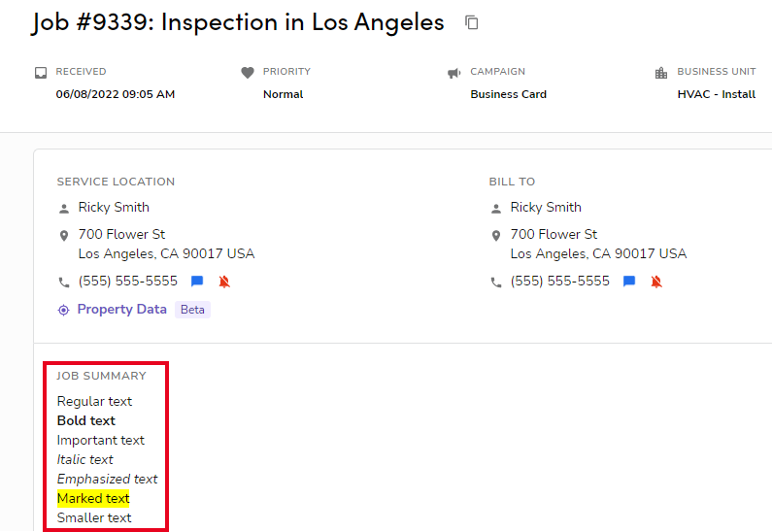Click the yellow highlighted Marked text

pos(93,499)
